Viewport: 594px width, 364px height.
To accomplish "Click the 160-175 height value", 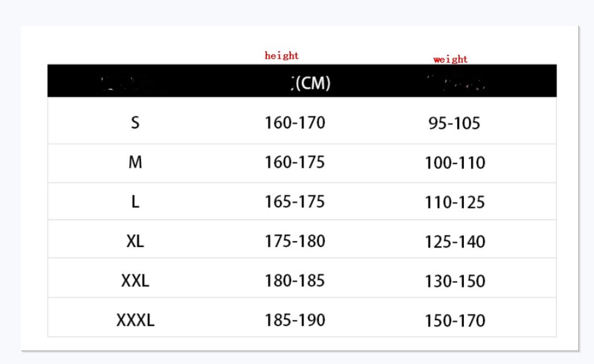I will point(295,162).
